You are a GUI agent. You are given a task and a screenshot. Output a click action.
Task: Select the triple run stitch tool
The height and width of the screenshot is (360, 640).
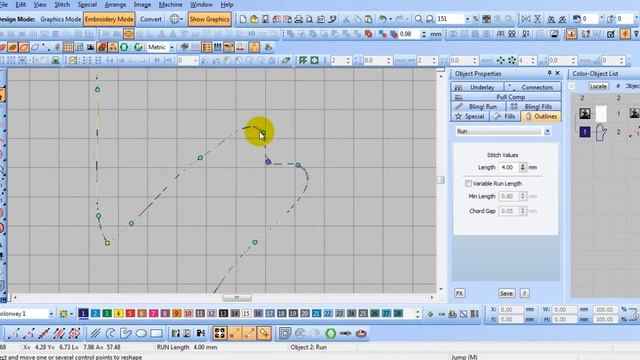pos(44,333)
